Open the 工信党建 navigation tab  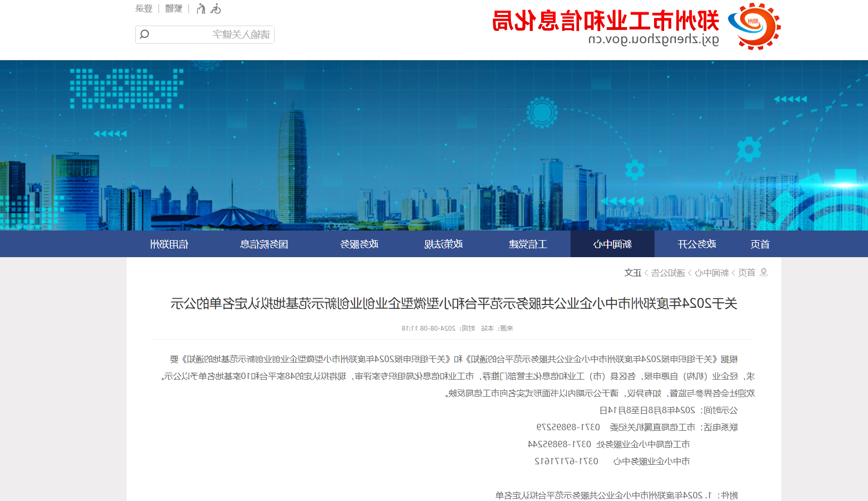528,244
